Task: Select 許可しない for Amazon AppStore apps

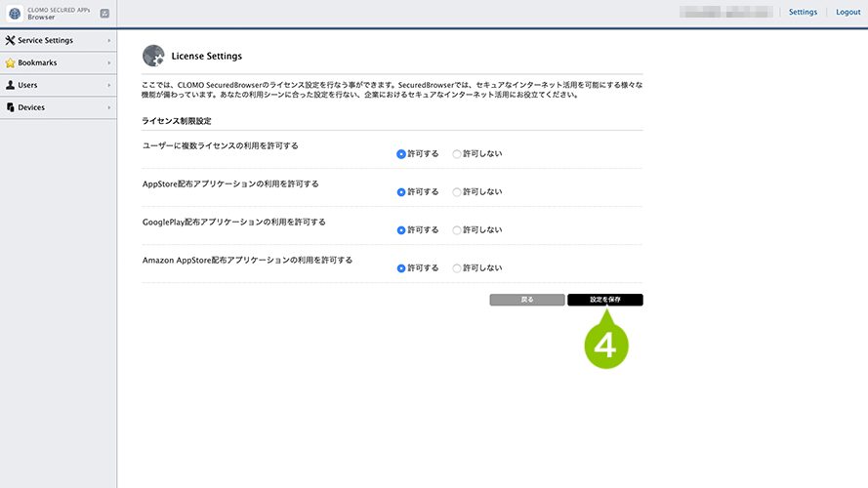Action: click(457, 268)
